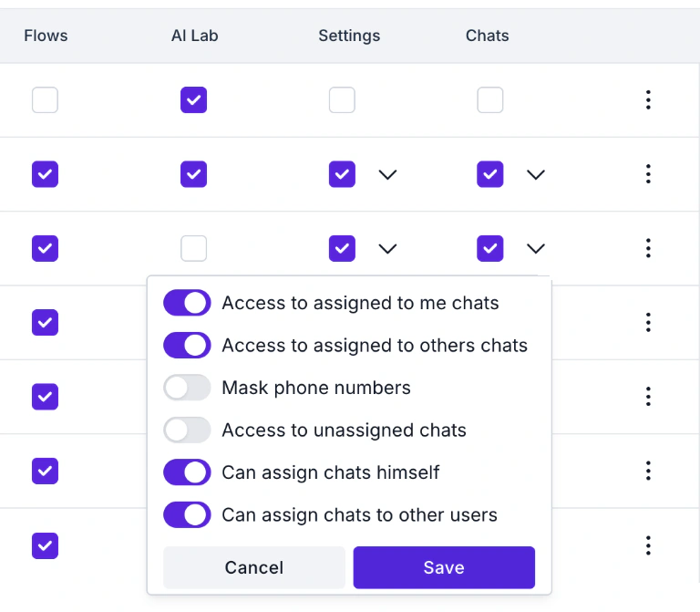Click the Settings column header
This screenshot has width=700, height=612.
click(x=349, y=36)
